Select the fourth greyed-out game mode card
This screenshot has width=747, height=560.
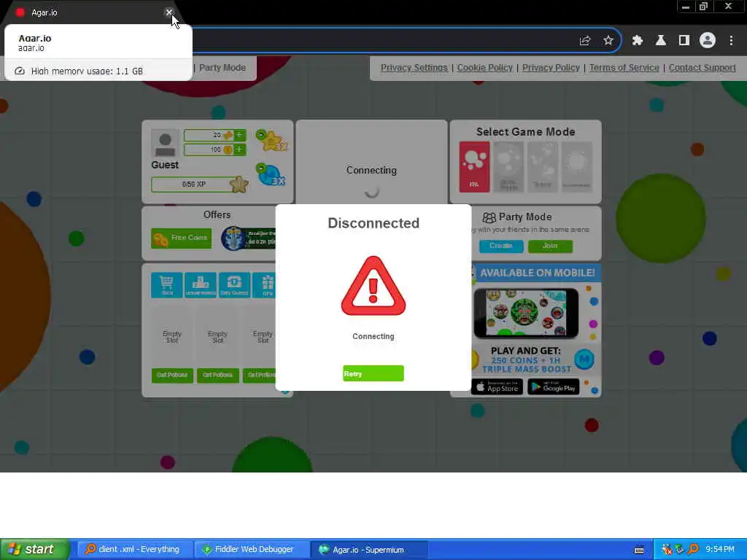pyautogui.click(x=577, y=167)
